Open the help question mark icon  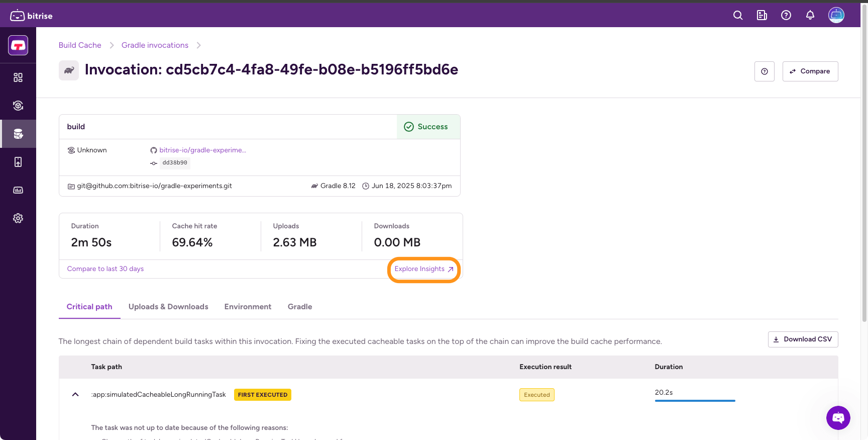coord(786,15)
